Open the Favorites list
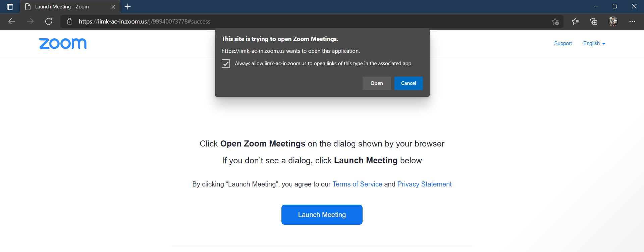The image size is (644, 252). (x=575, y=21)
